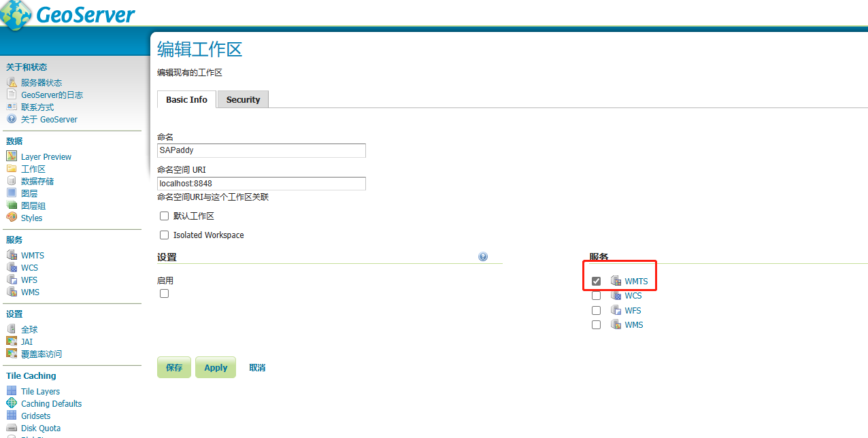The image size is (868, 438).
Task: Click the Tile Layers icon
Action: [12, 391]
